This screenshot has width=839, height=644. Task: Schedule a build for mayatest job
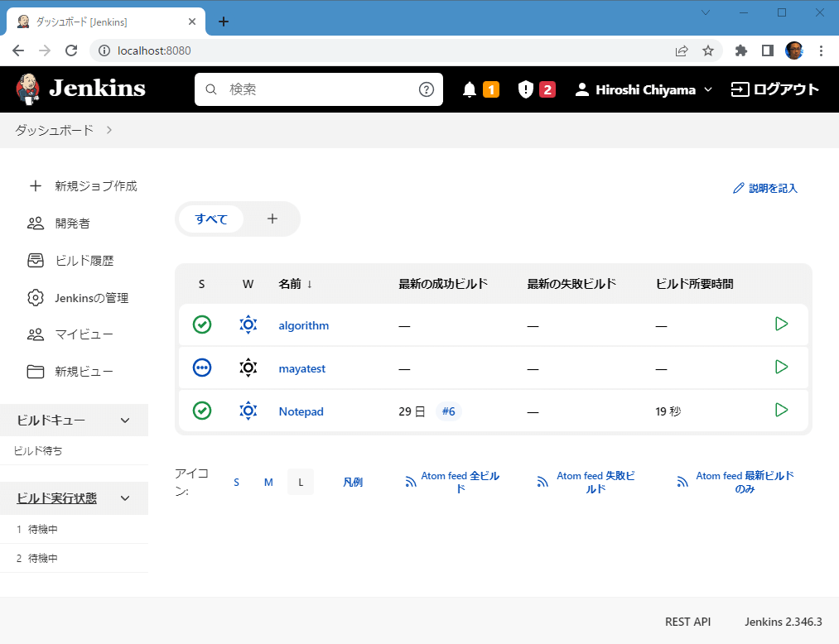click(x=781, y=367)
